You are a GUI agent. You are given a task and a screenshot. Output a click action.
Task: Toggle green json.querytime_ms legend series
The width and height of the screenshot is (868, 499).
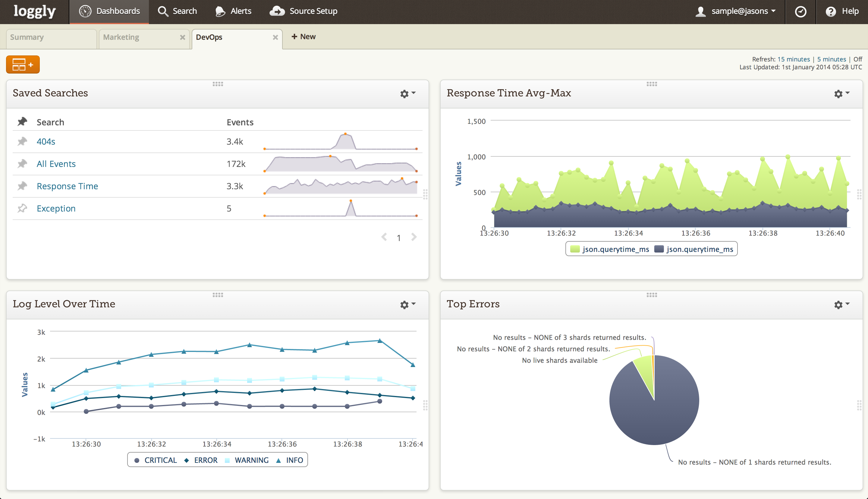coord(610,249)
